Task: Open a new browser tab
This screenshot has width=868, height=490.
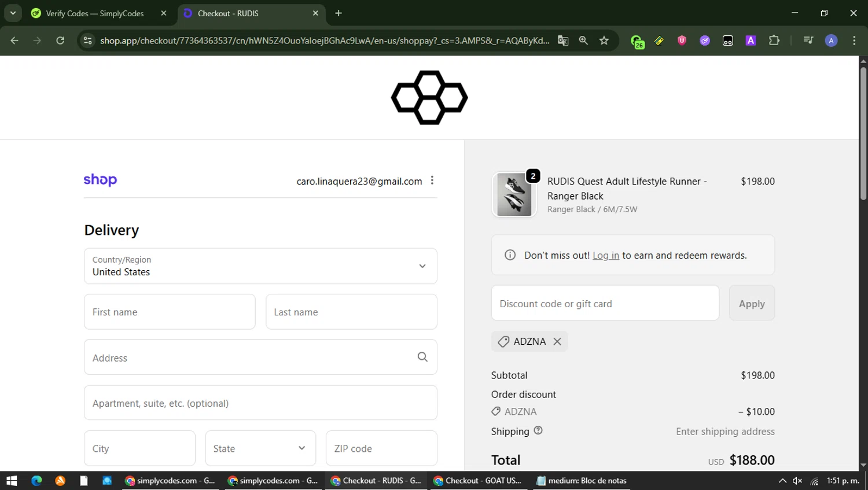Action: (339, 13)
